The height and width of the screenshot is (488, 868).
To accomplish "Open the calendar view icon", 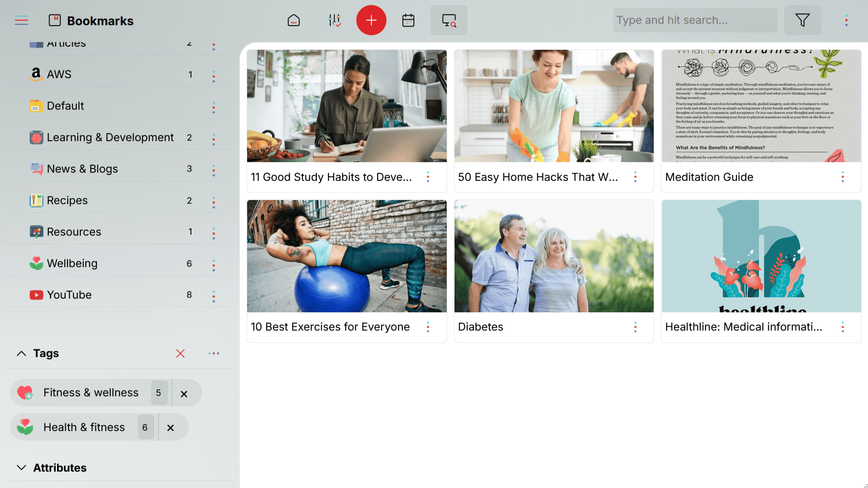I will click(x=408, y=20).
